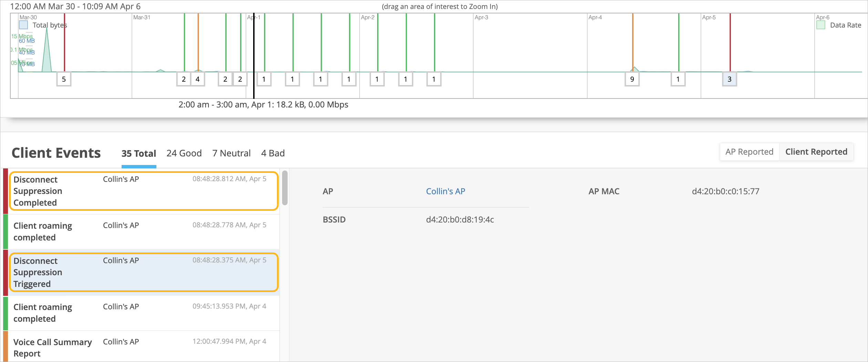Select the highlighted marker labeled 3
868x362 pixels.
729,79
